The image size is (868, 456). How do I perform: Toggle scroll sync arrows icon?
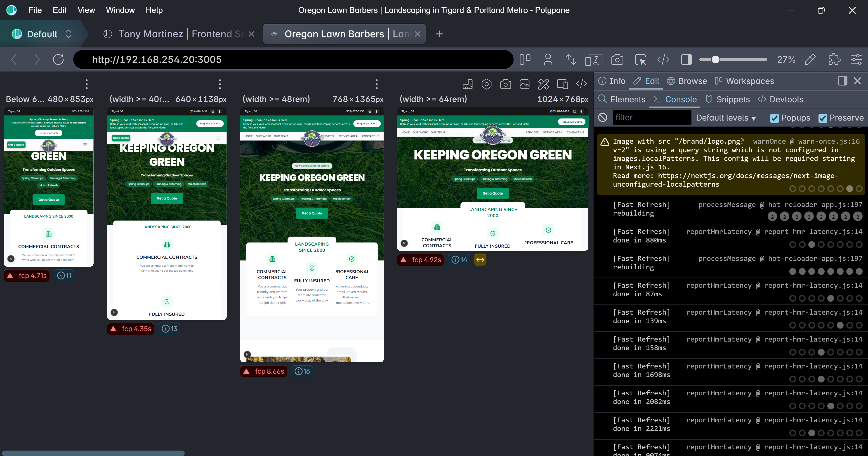pyautogui.click(x=571, y=60)
